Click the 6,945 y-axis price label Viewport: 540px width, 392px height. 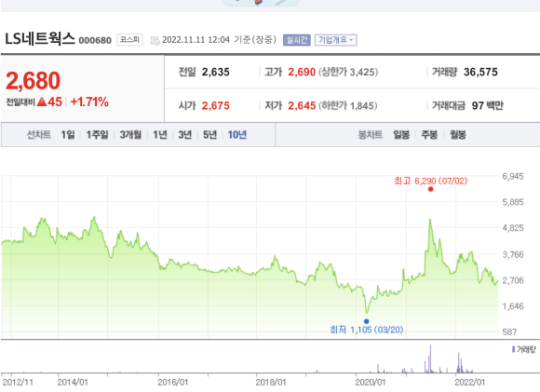click(x=513, y=176)
